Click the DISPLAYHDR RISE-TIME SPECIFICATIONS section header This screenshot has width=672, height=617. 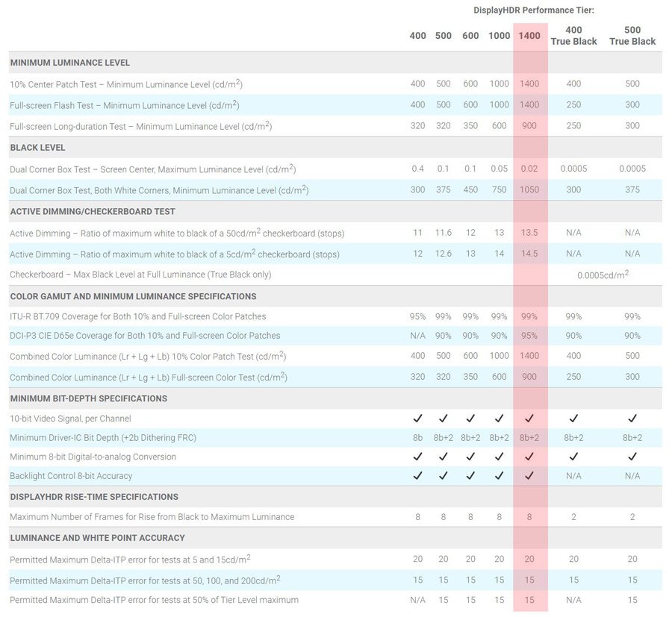click(94, 497)
